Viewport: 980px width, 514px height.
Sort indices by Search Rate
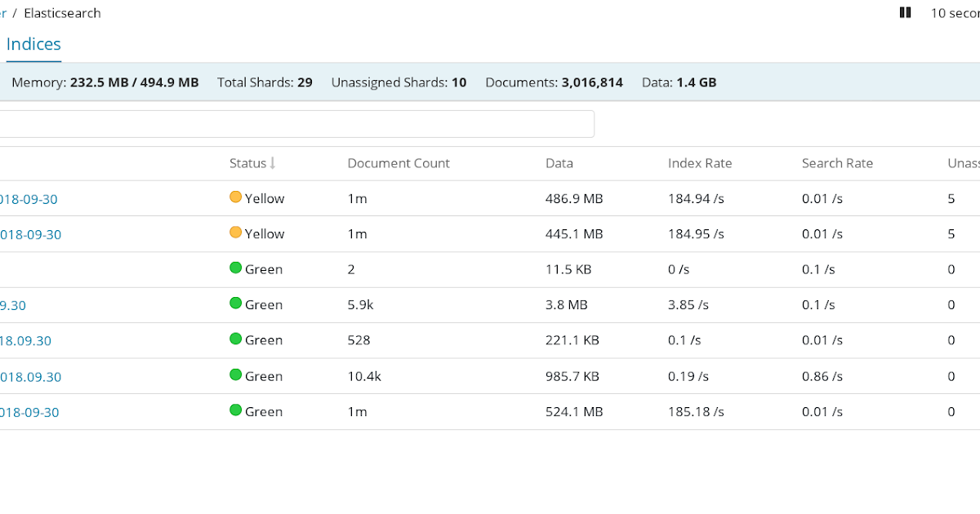(x=837, y=163)
